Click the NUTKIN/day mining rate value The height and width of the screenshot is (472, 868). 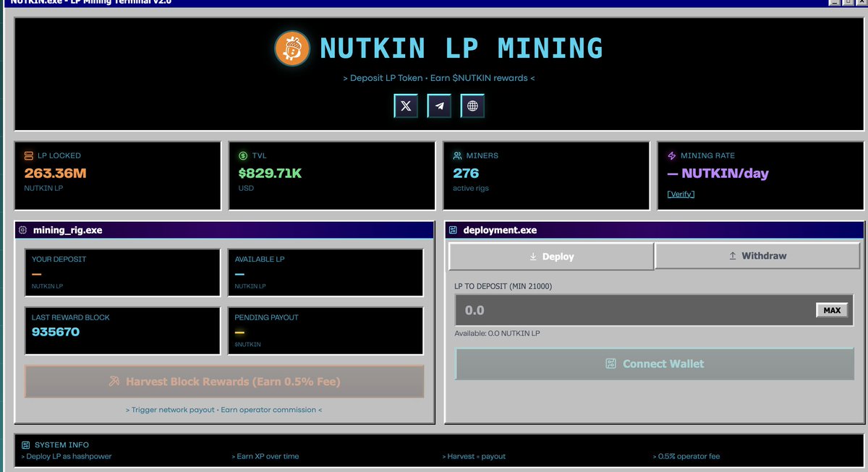tap(718, 173)
